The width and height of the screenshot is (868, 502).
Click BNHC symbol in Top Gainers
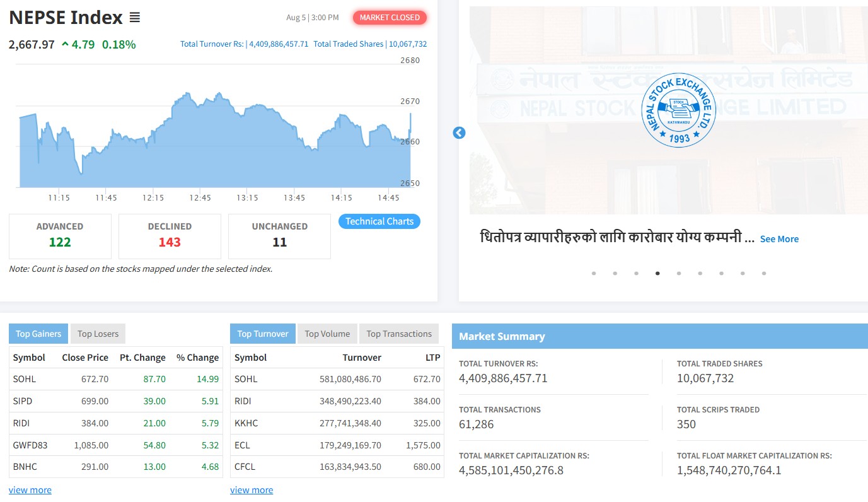(x=24, y=467)
